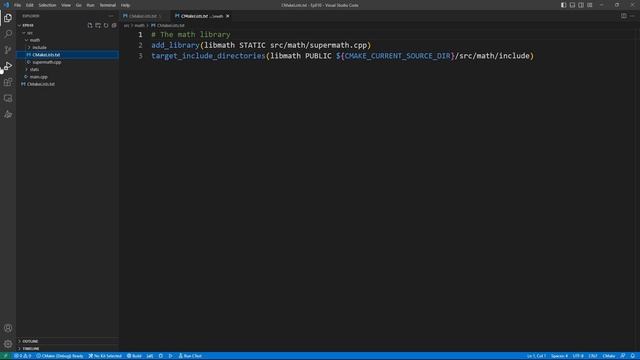The image size is (640, 360).
Task: Open the Help menu
Action: point(125,5)
